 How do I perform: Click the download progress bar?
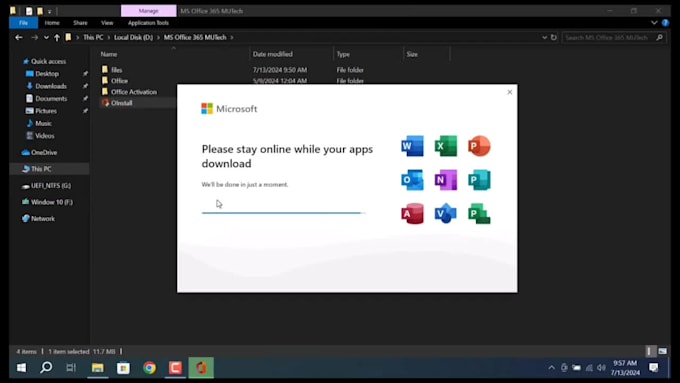click(x=284, y=213)
